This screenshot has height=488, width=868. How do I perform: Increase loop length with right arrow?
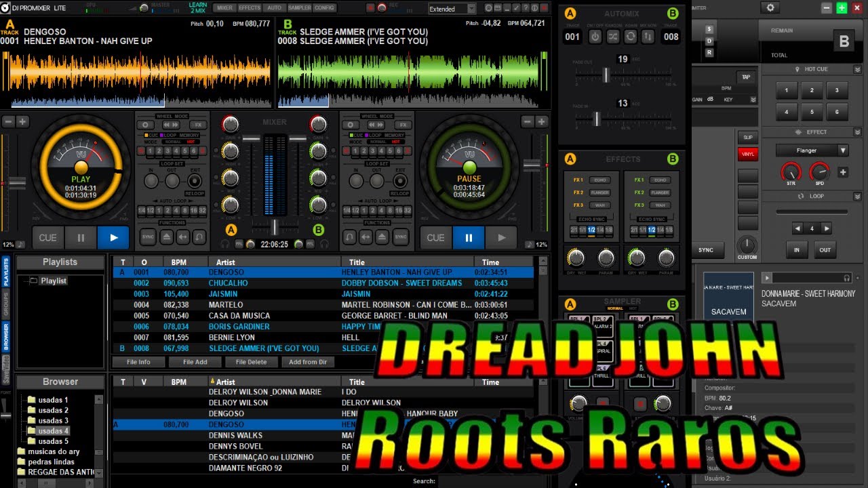point(826,229)
